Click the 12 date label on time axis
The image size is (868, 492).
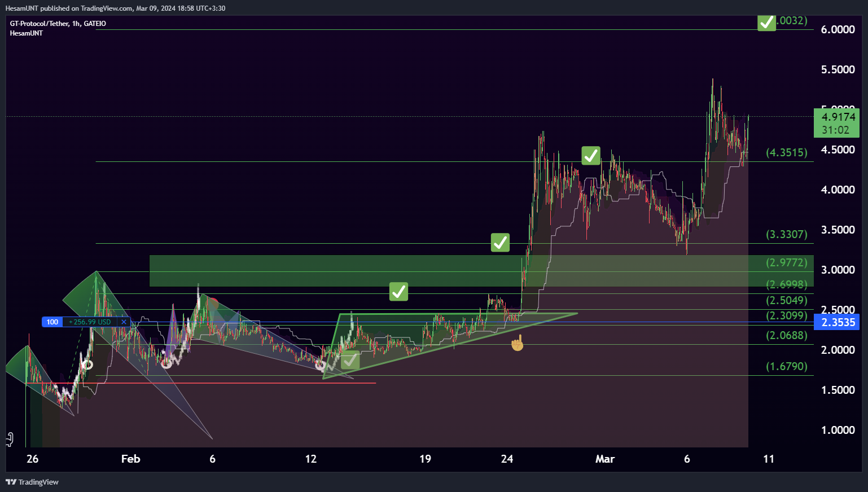(x=311, y=459)
